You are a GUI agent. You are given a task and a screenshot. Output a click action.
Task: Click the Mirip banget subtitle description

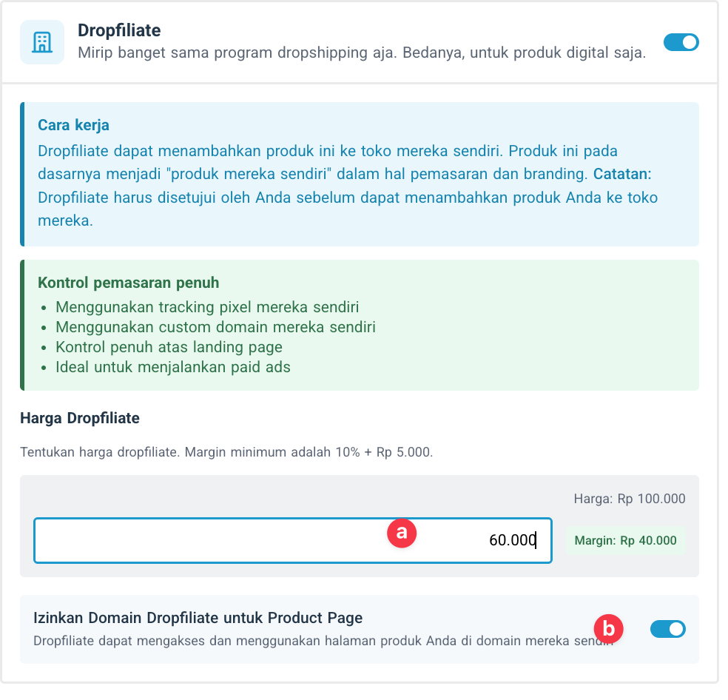(x=362, y=54)
